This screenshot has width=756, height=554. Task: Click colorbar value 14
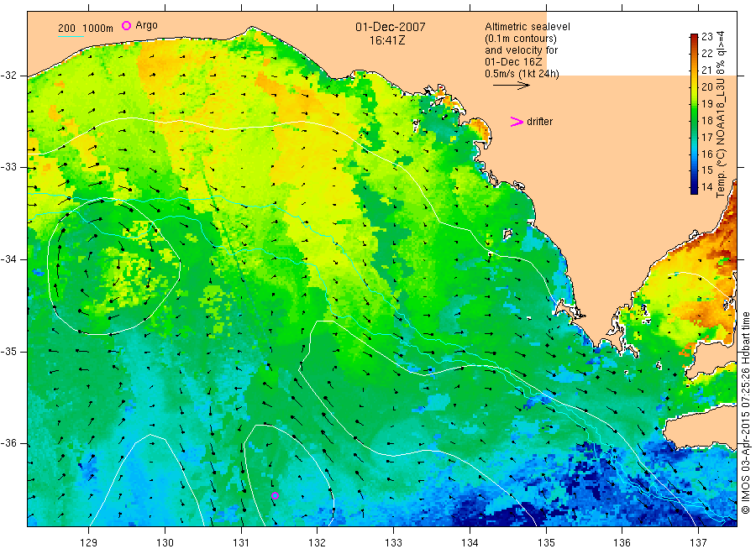[x=706, y=187]
